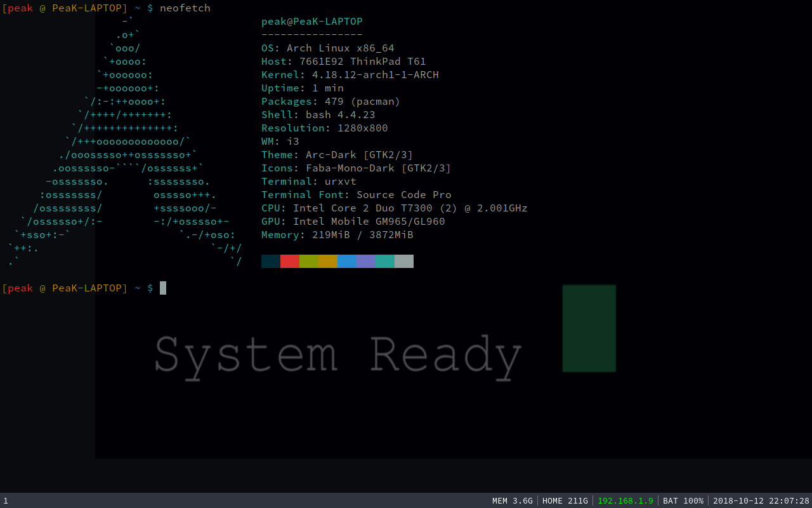Click the CPU: Intel Core 2 Duo line
The width and height of the screenshot is (812, 508).
click(x=395, y=208)
